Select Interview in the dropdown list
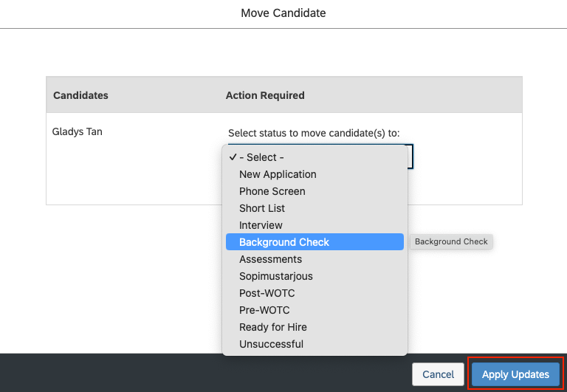The height and width of the screenshot is (392, 567). tap(261, 225)
